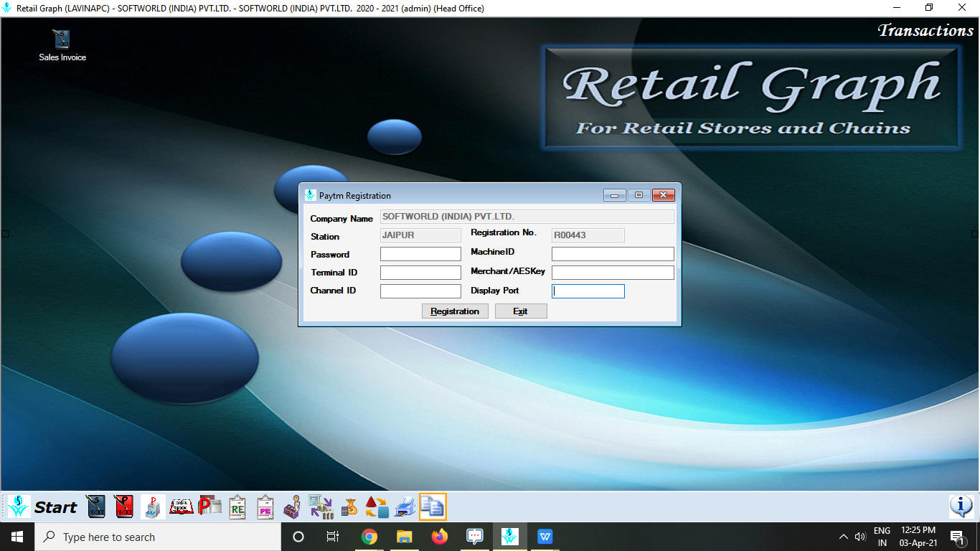The height and width of the screenshot is (551, 980).
Task: Open Cortana circle on the taskbar
Action: tap(298, 537)
